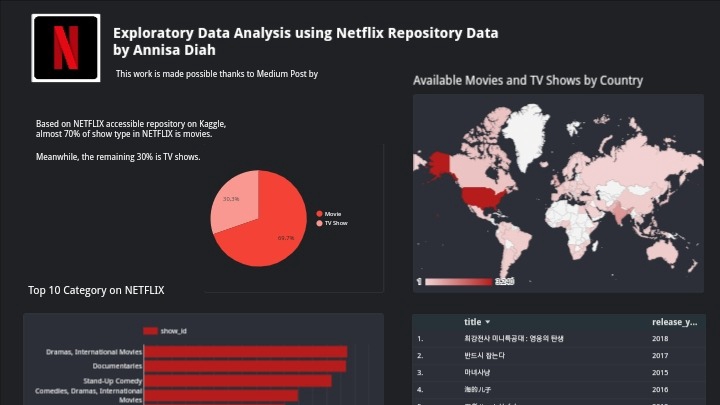Image resolution: width=720 pixels, height=405 pixels.
Task: Click the title column sort arrow
Action: 488,322
